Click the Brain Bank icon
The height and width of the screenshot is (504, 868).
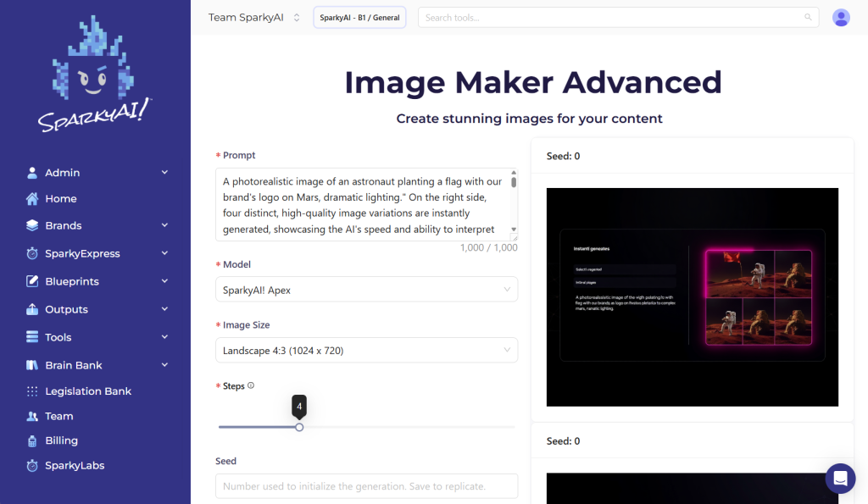(31, 364)
